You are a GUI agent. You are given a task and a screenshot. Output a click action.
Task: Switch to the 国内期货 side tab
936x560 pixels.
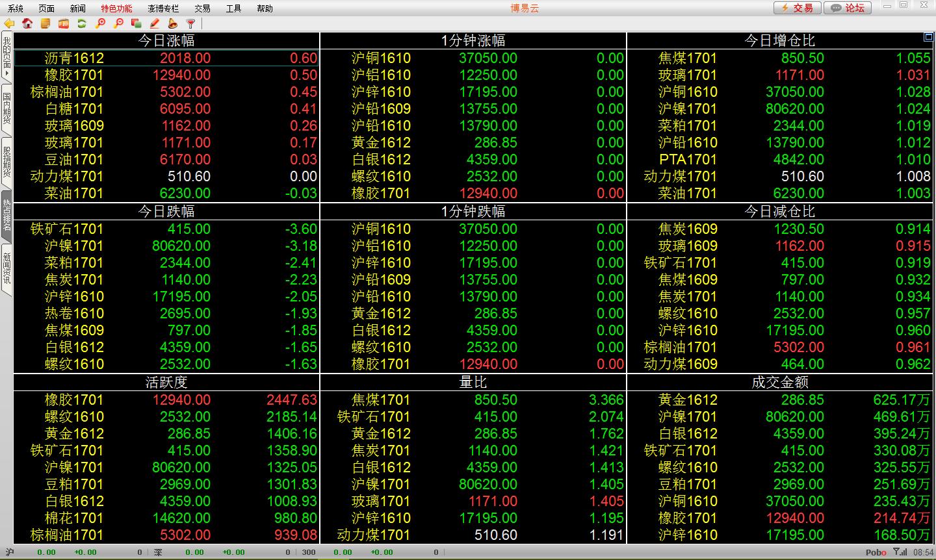[6, 108]
